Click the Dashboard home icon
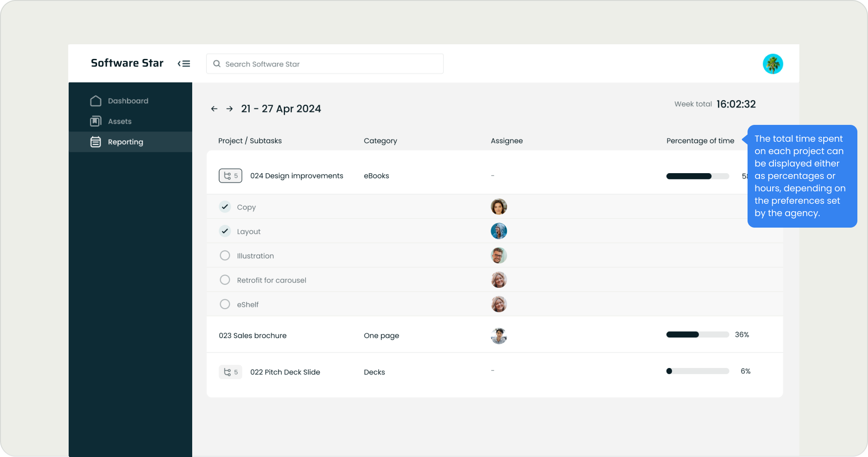Screen dimensions: 868x457 tap(96, 101)
